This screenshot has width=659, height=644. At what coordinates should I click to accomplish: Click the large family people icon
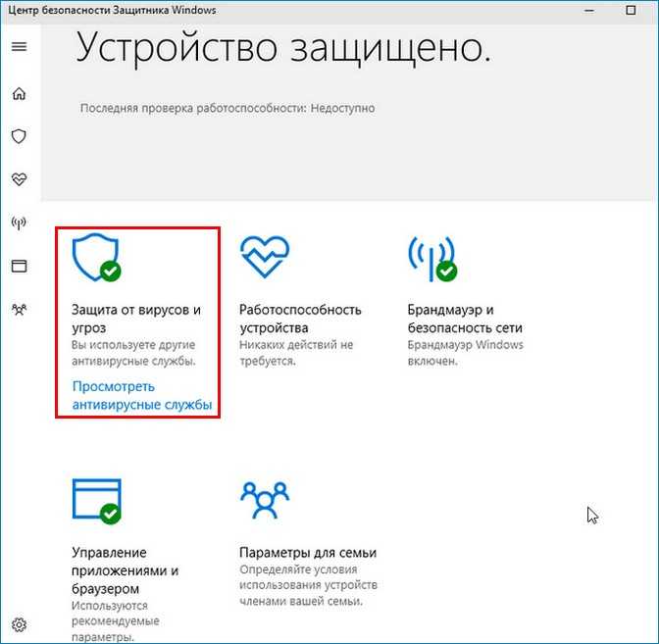point(265,500)
